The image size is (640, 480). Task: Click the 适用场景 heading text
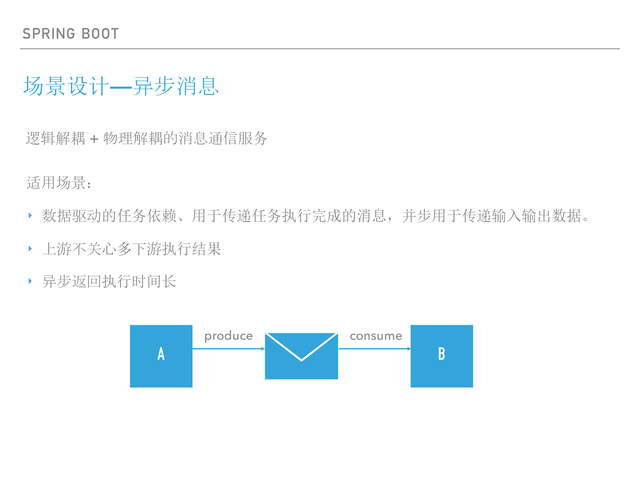coord(59,183)
